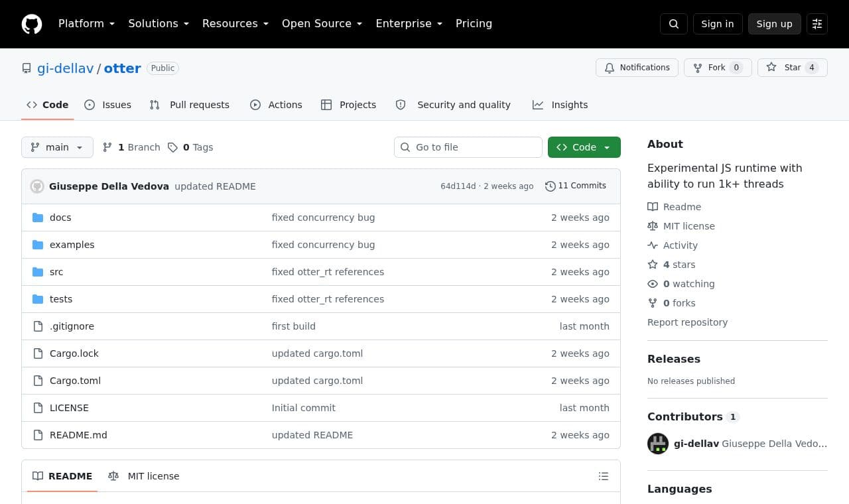Click Giuseppe Della Vedova commit avatar
849x504 pixels.
tap(37, 186)
